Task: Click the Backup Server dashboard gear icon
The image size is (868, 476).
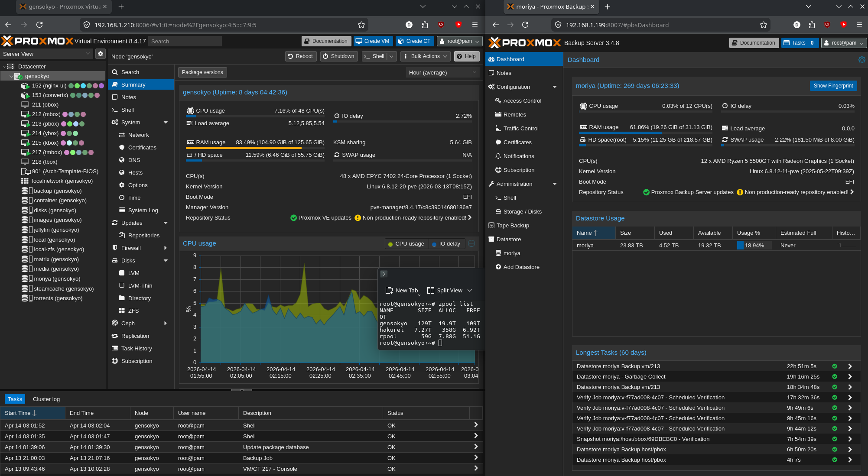Action: click(x=861, y=60)
